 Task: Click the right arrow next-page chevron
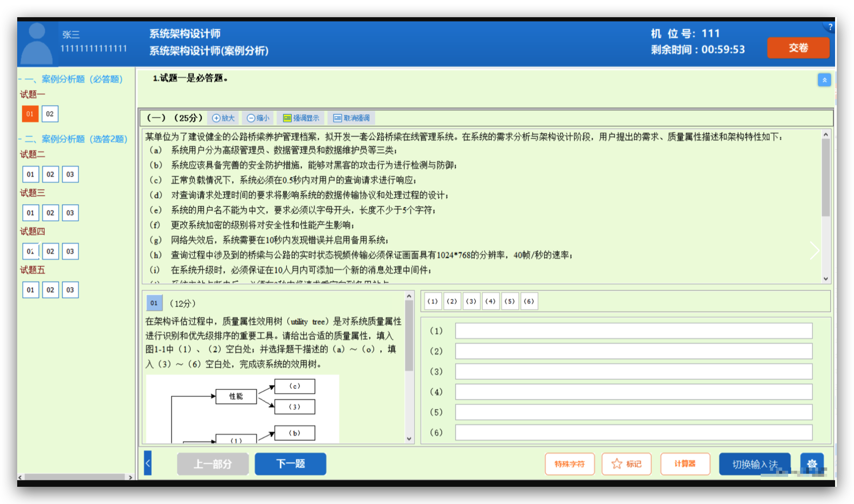[814, 250]
